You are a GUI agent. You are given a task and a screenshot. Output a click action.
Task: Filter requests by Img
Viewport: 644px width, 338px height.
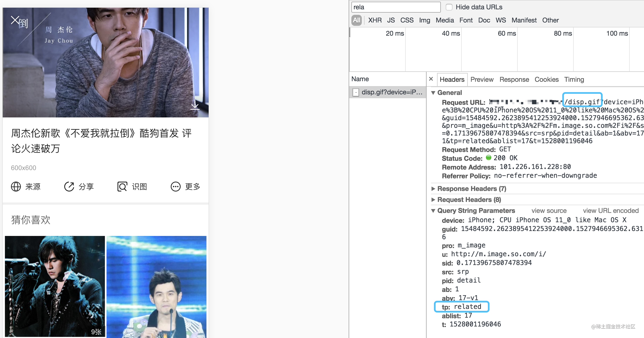pyautogui.click(x=425, y=20)
